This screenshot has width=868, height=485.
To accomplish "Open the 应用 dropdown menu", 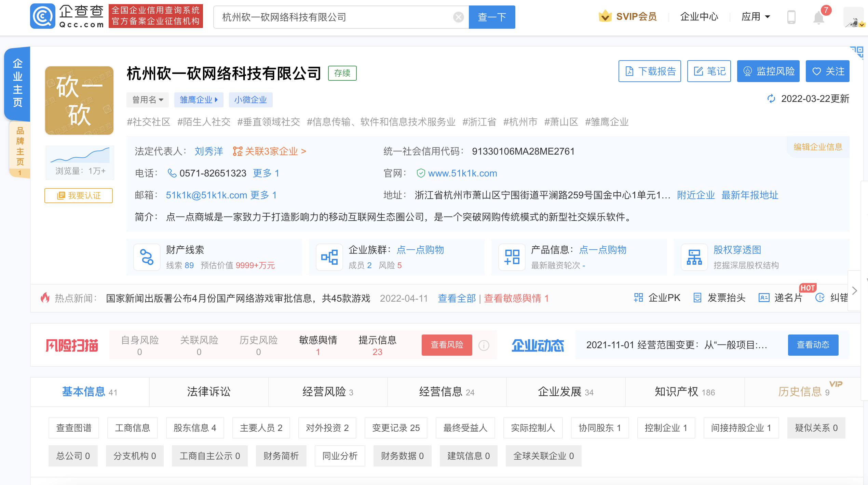I will pos(756,17).
